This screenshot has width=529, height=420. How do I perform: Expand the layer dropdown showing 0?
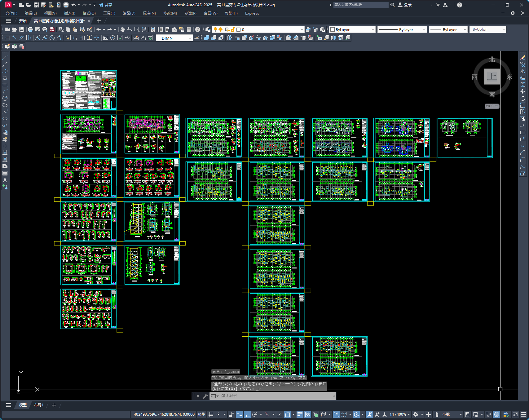pyautogui.click(x=302, y=29)
